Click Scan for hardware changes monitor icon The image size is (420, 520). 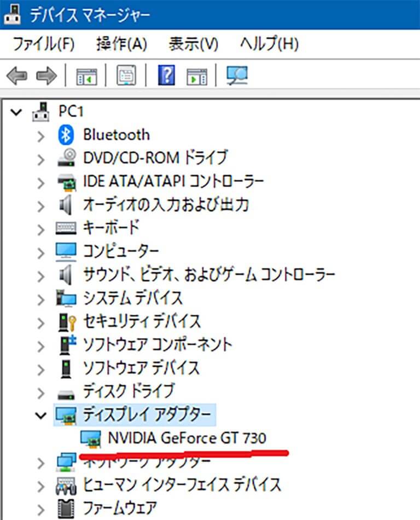237,76
